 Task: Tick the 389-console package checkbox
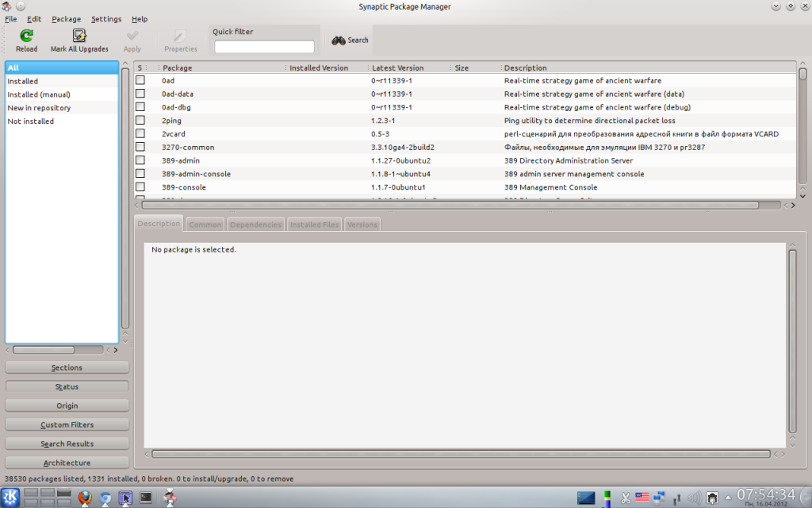tap(140, 187)
